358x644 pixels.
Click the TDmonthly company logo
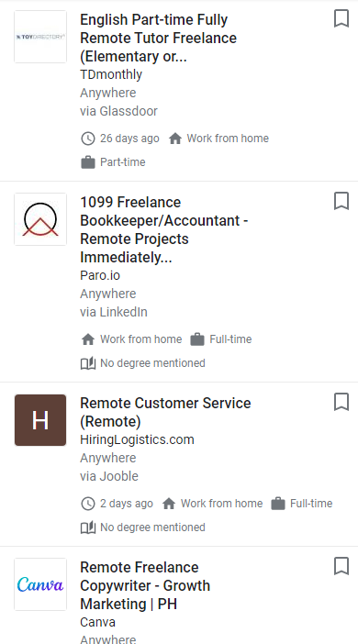click(x=40, y=37)
